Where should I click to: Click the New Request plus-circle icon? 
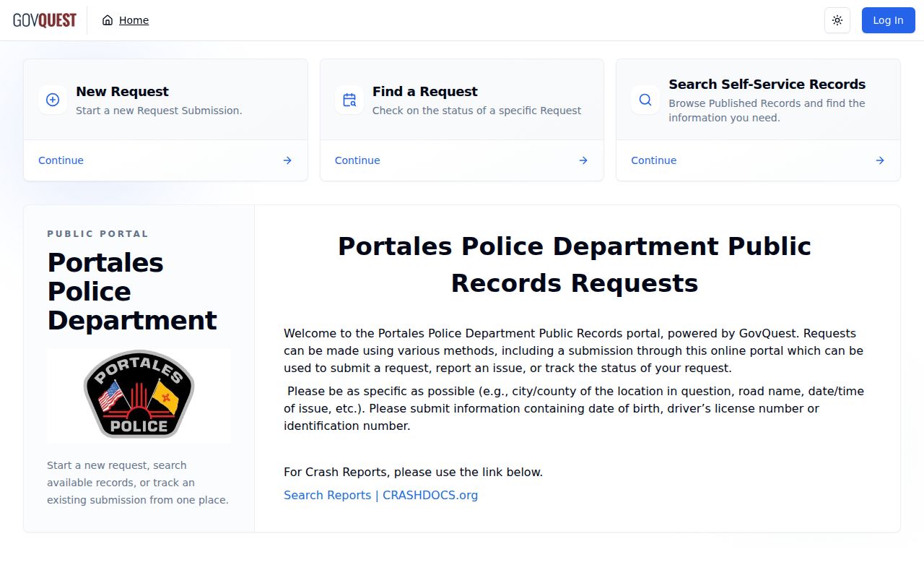(x=53, y=100)
